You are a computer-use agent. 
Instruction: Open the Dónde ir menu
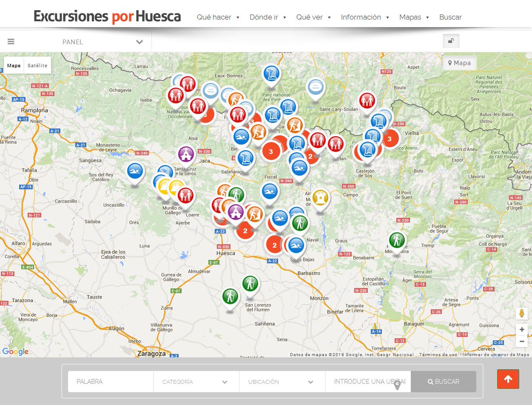click(x=268, y=17)
